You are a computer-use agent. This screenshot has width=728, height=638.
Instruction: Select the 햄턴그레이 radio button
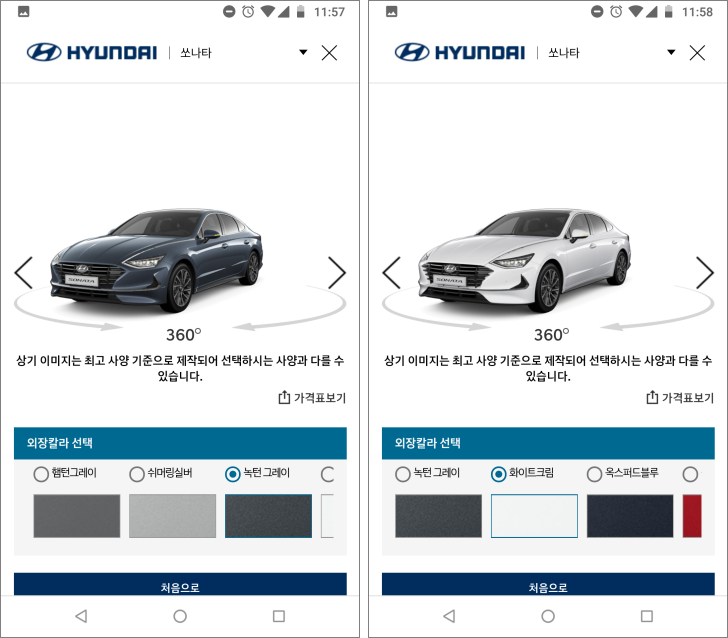[41, 474]
